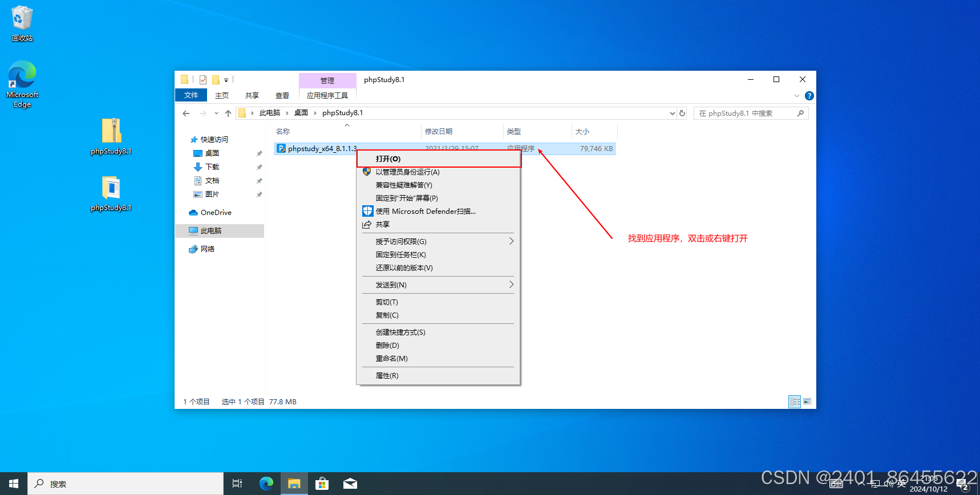Open recent locations dropdown arrow
980x495 pixels.
click(x=216, y=113)
